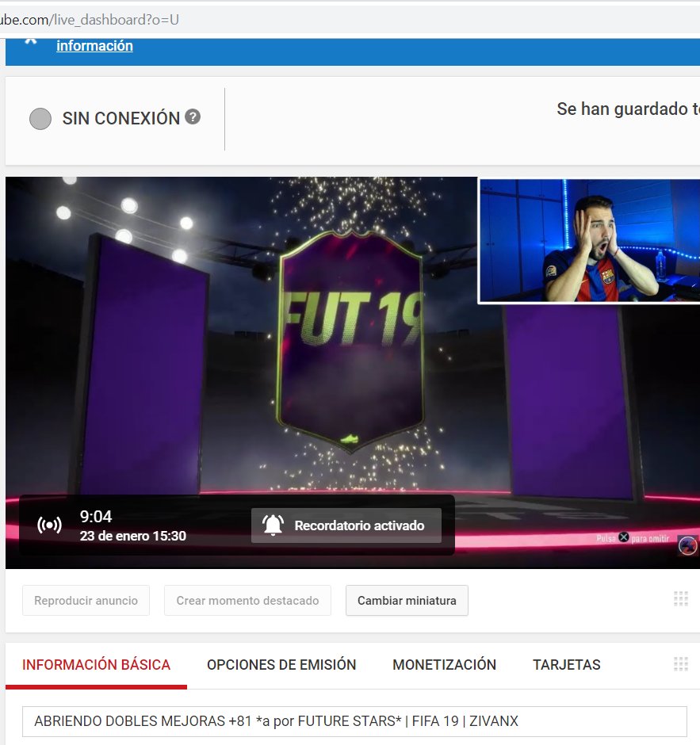700x745 pixels.
Task: Switch to the OPCIONES DE EMISIÓN tab
Action: click(x=281, y=665)
